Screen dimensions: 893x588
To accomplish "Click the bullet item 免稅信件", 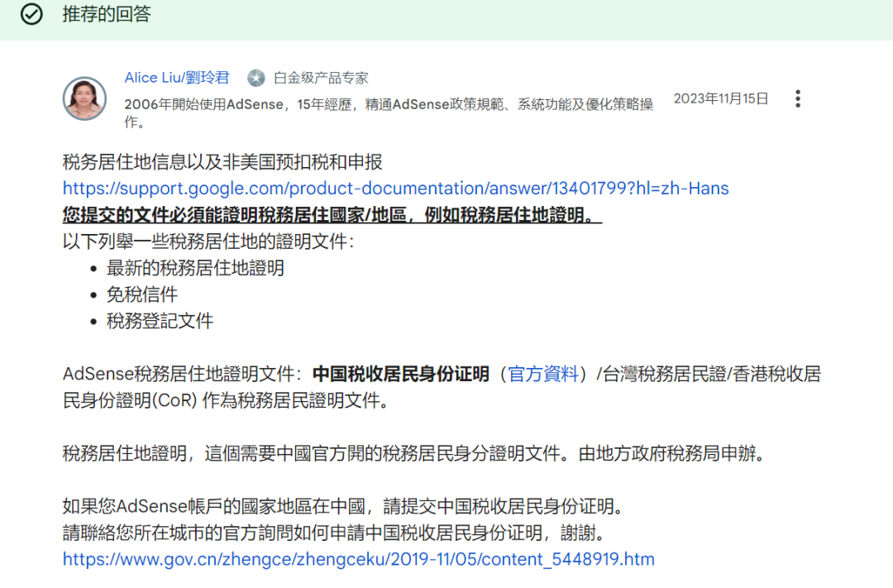I will click(142, 294).
